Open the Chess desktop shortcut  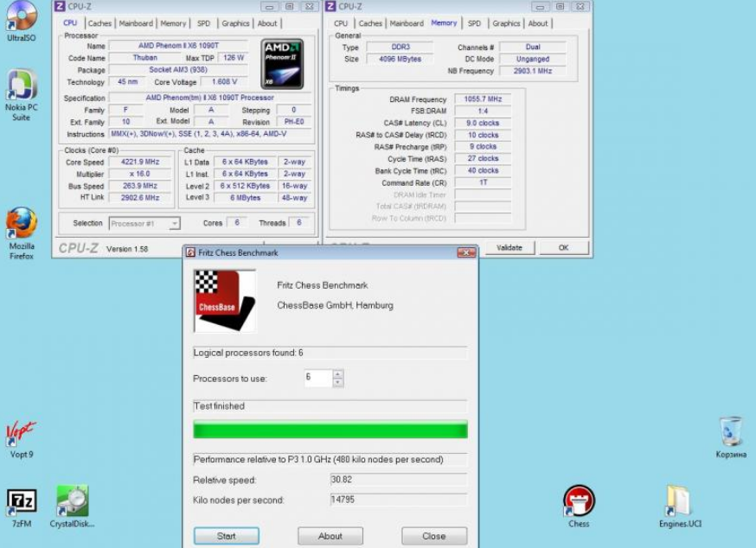coord(579,506)
